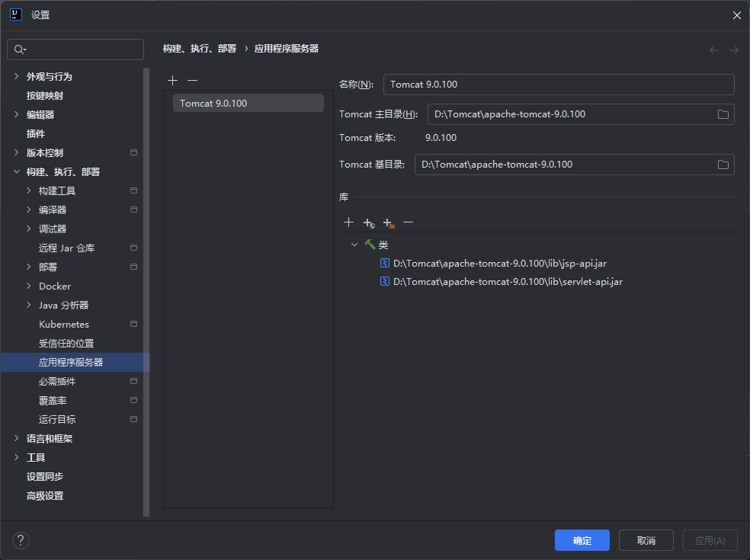Expand the 语言和框架 section

[17, 438]
